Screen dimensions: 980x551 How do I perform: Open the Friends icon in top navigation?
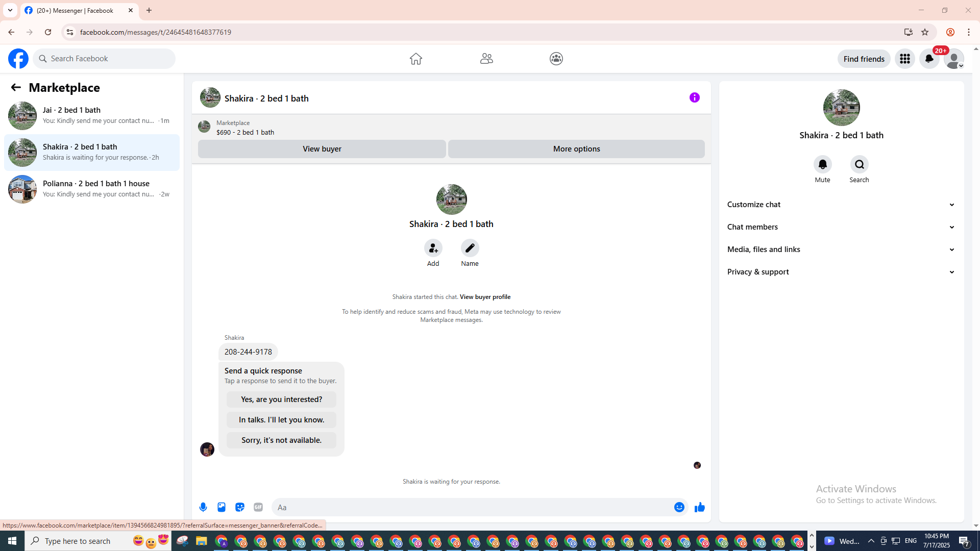coord(486,59)
